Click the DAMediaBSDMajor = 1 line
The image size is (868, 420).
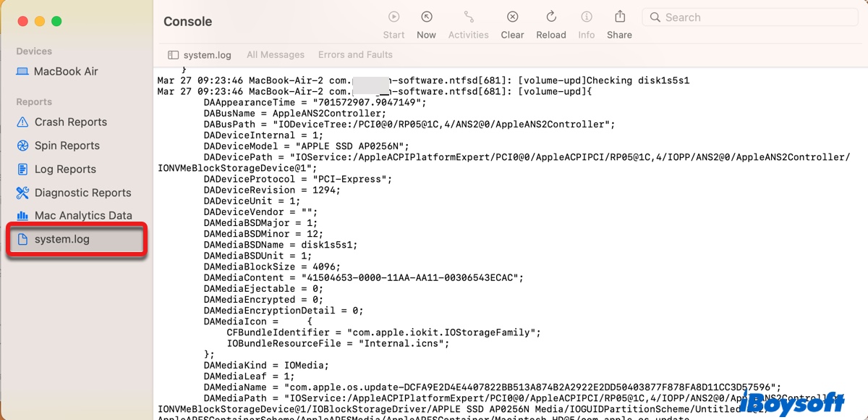pos(260,223)
